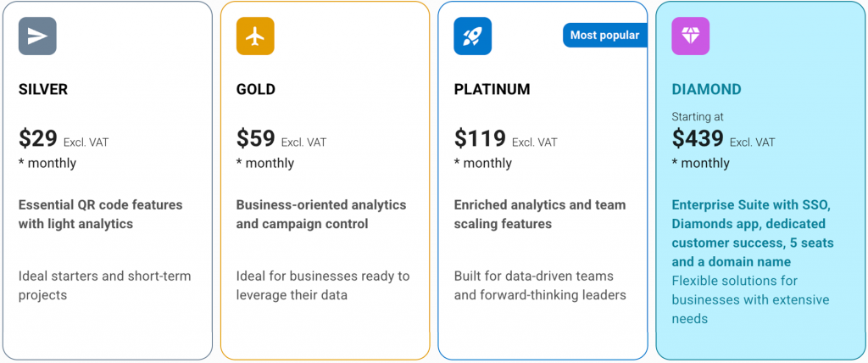
Task: Click the Diamond plan gem icon
Action: coord(690,36)
